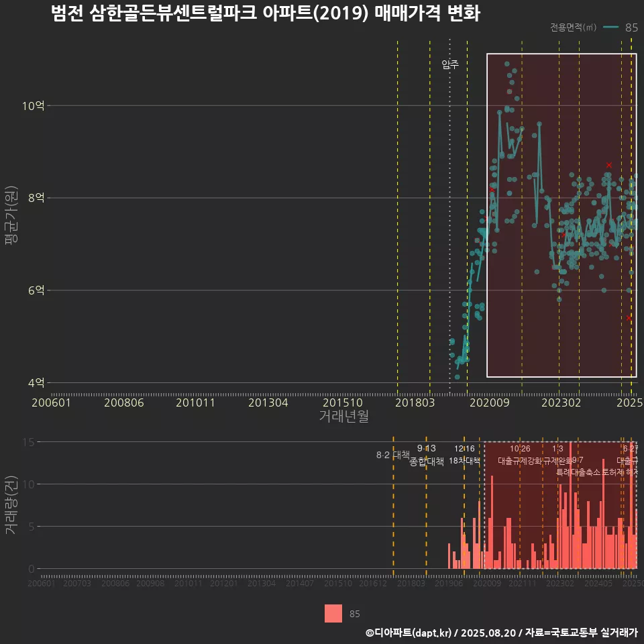Click the '10억' y-axis label
Viewport: 644px width, 644px height.
click(x=34, y=106)
